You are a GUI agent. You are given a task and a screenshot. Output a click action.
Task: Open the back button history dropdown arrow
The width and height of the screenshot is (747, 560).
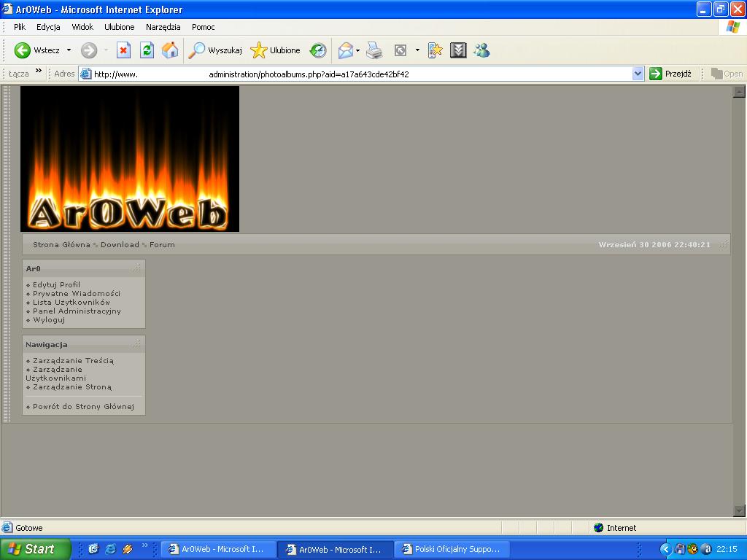pos(69,50)
